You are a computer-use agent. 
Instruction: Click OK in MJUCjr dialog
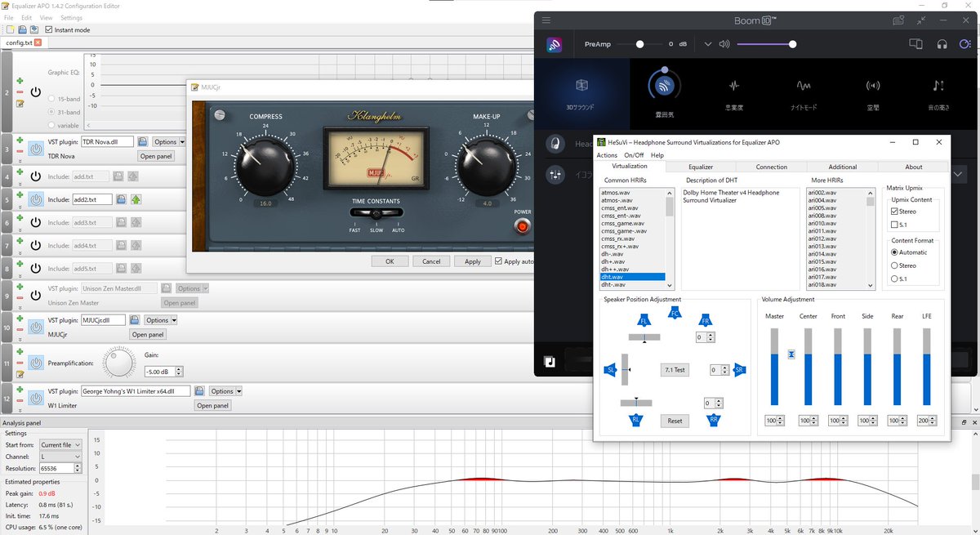[390, 261]
